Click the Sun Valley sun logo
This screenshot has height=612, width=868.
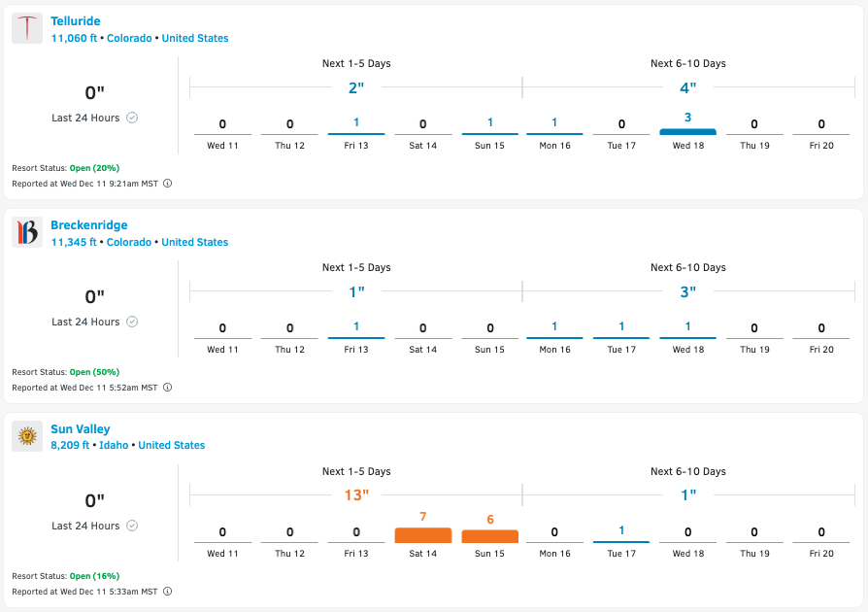[26, 436]
